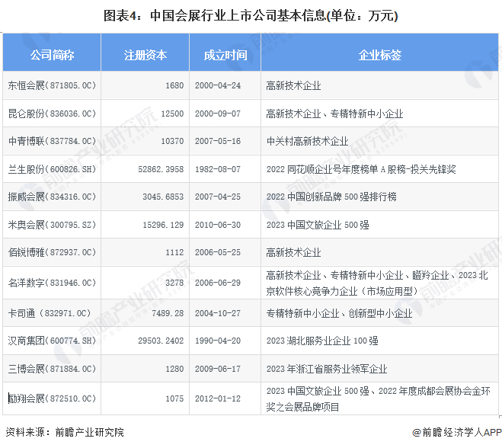Image resolution: width=502 pixels, height=448 pixels.
Task: Click tag 专精特新中小企业、创新型中小企业
Action: 339,313
